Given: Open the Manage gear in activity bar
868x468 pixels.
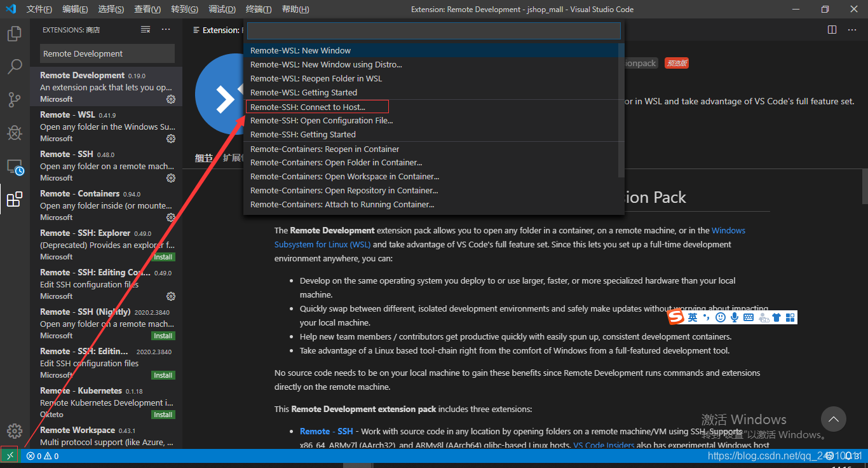Looking at the screenshot, I should coord(15,430).
